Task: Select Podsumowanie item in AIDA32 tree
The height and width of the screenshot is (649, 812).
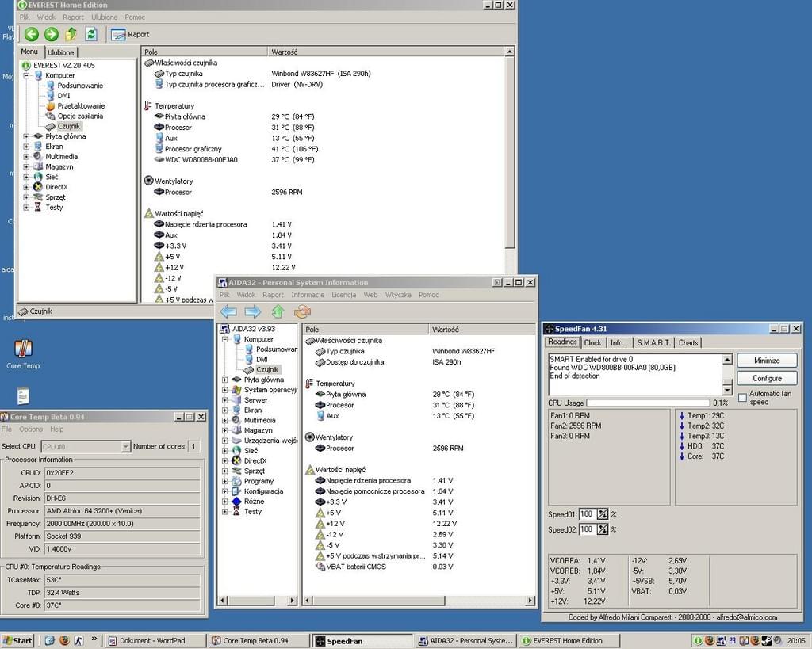Action: [x=277, y=349]
